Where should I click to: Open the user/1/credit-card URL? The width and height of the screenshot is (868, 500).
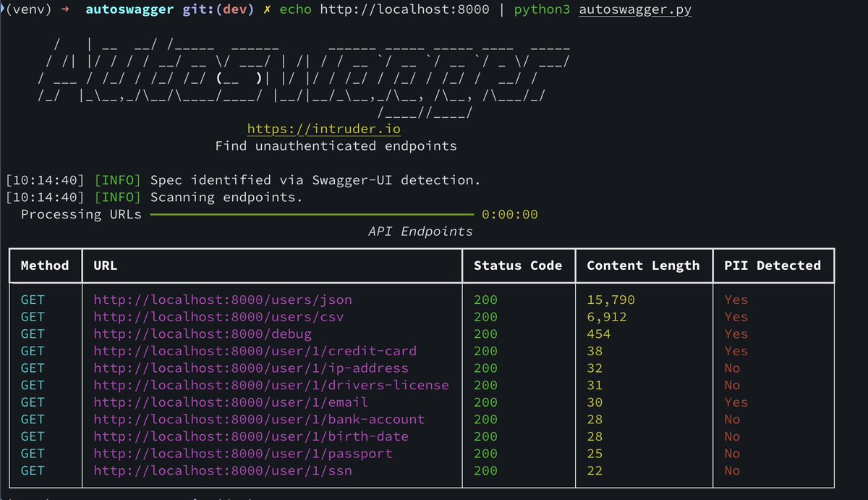click(x=255, y=351)
